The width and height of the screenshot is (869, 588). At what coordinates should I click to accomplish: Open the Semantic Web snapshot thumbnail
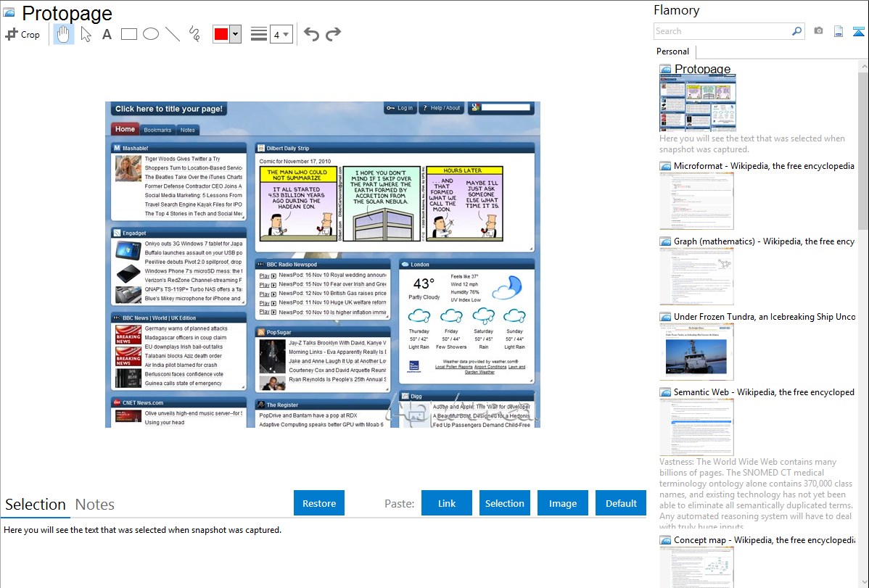coord(696,427)
